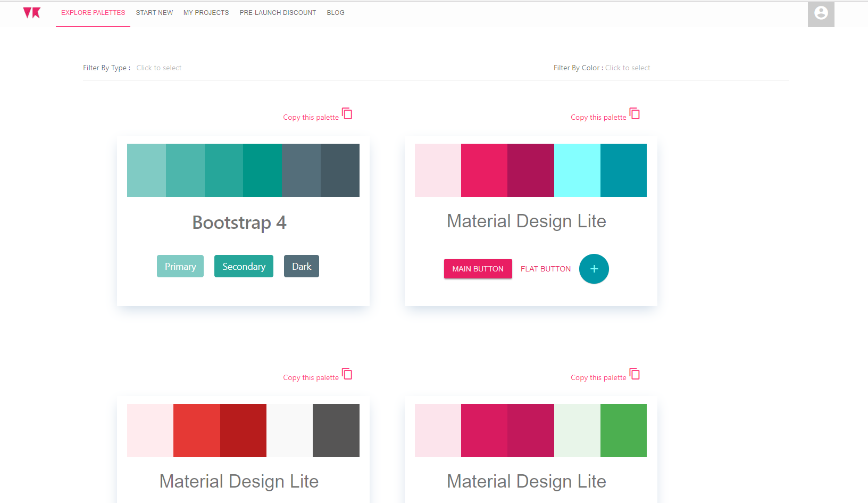The height and width of the screenshot is (503, 868).
Task: Select the pale mint green swatch
Action: [x=577, y=431]
